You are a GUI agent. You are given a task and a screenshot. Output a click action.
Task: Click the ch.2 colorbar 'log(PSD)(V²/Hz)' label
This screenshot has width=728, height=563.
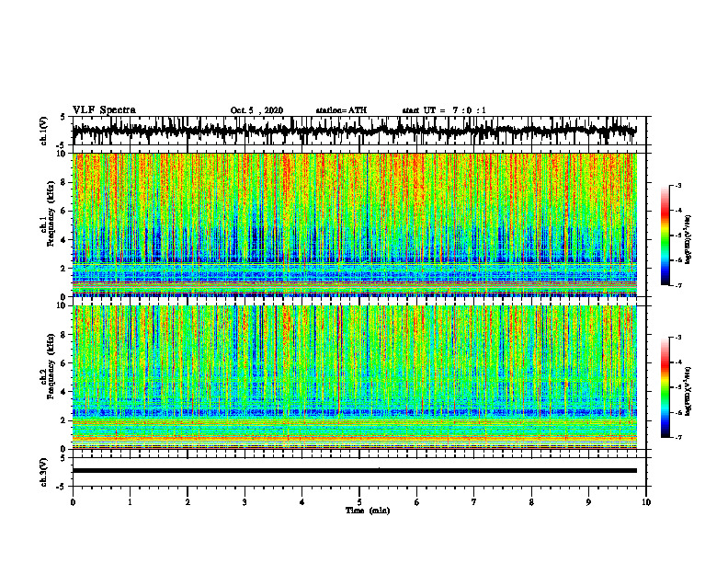(x=688, y=391)
